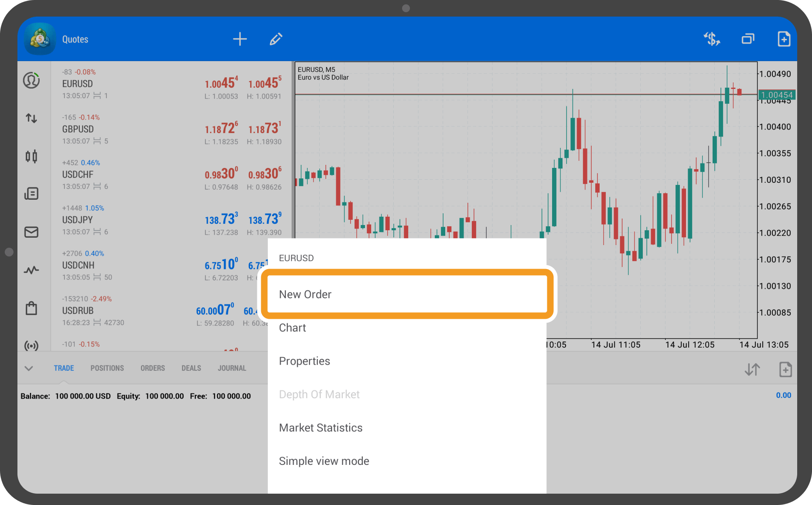Screen dimensions: 812x505
Task: Open the accounts icon in sidebar
Action: 31,81
